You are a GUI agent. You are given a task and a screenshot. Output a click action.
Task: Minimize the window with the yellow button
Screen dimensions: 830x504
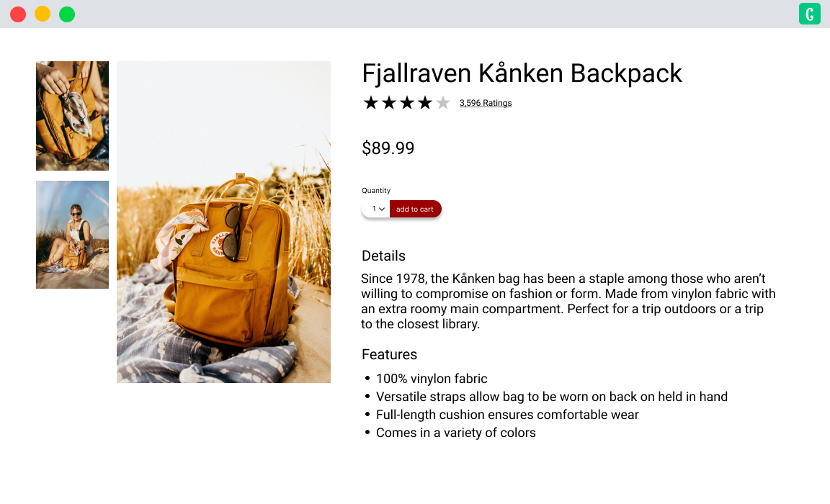click(43, 14)
